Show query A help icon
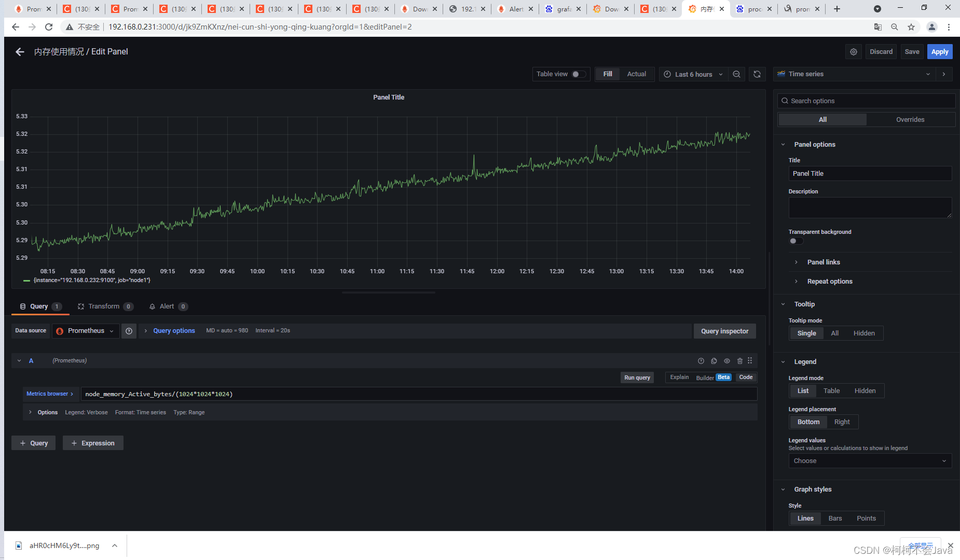Image resolution: width=960 pixels, height=560 pixels. pos(701,361)
